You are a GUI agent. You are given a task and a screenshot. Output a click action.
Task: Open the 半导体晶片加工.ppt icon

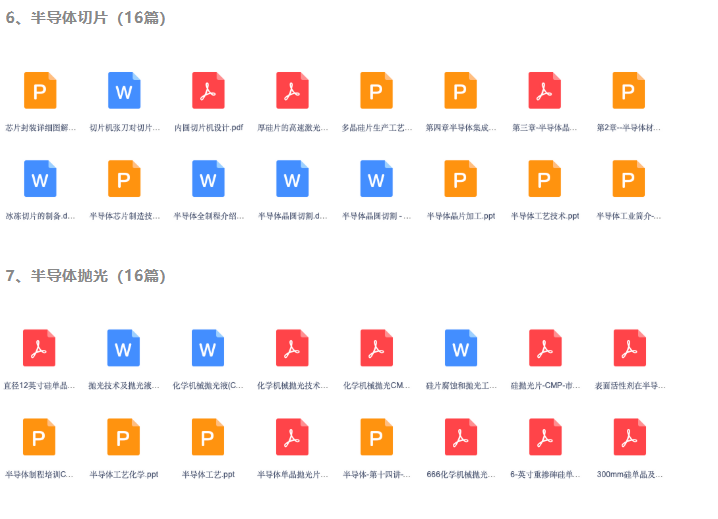tap(460, 179)
